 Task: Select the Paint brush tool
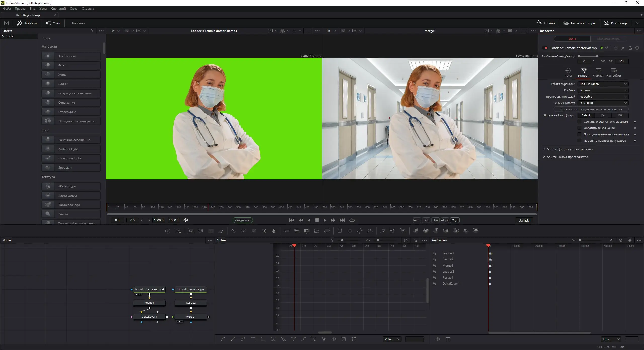(x=221, y=231)
